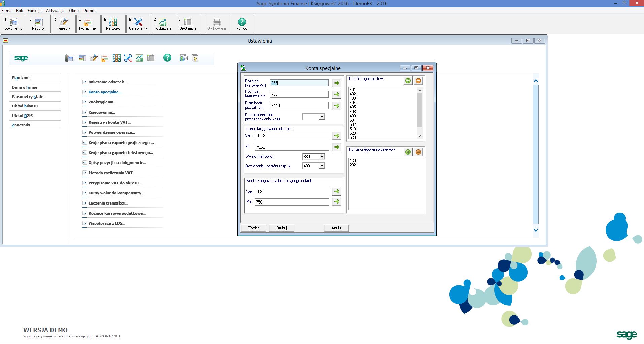Expand Rozliczenie kosztów zesp. 4 dropdown
The height and width of the screenshot is (344, 644).
322,166
